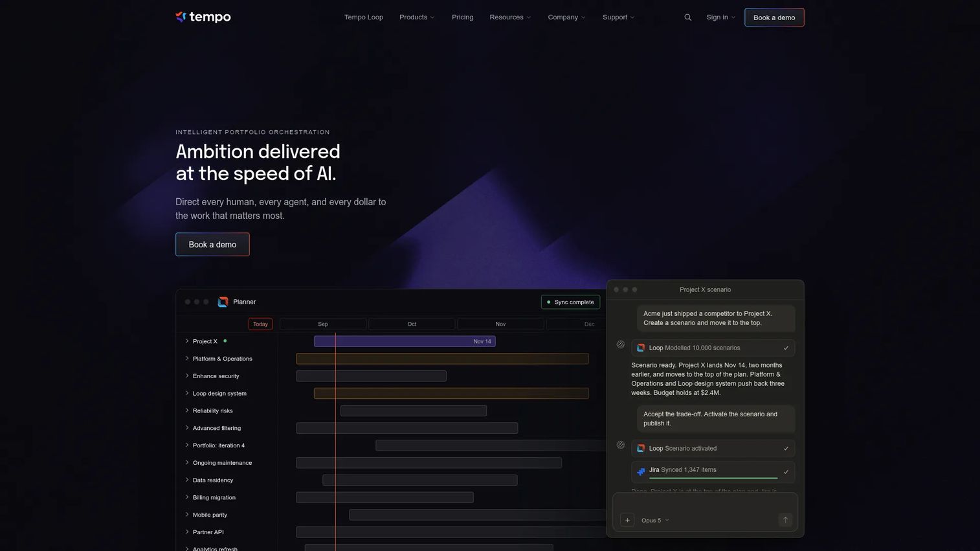Go to Tempo Loop in the navigation
This screenshot has height=551, width=980.
(x=364, y=17)
